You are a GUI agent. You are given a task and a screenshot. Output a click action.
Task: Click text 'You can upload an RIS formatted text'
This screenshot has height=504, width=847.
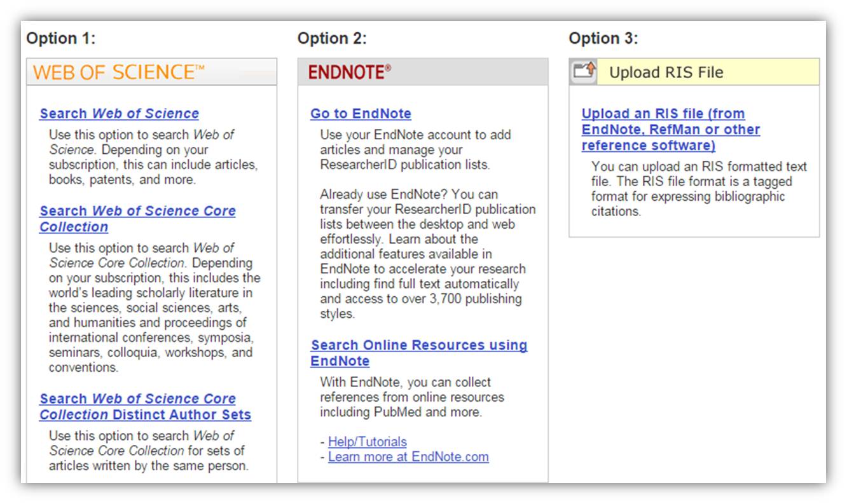(699, 167)
